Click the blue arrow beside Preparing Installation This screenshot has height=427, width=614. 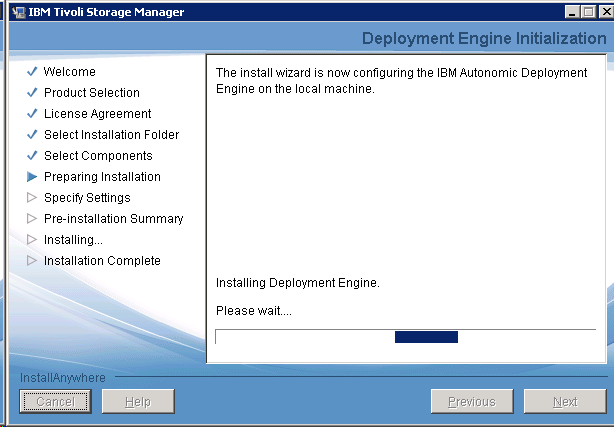point(32,177)
